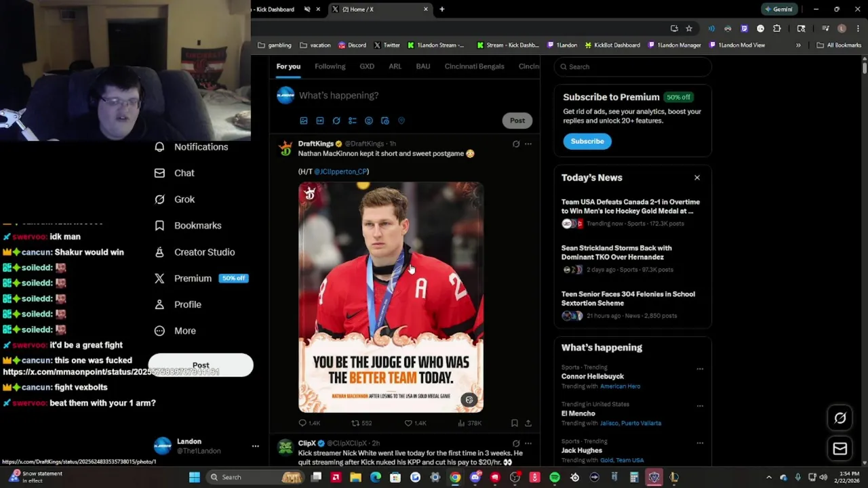Open the gambling bookmarks folder
This screenshot has height=488, width=868.
point(275,45)
